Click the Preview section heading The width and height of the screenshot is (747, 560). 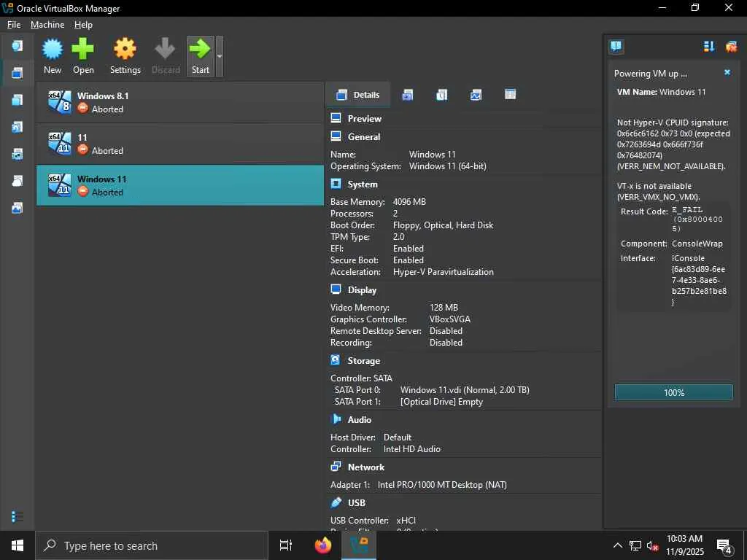point(365,119)
